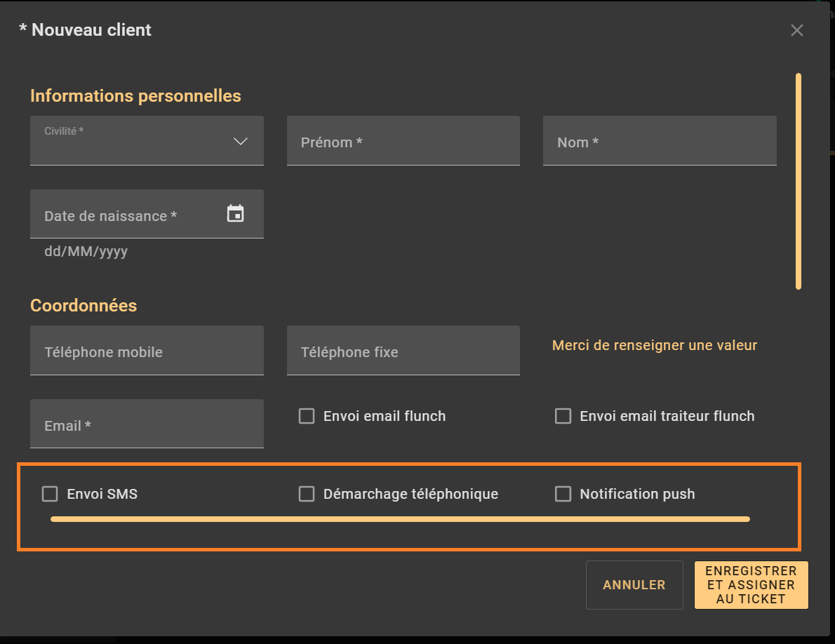Select the Téléphone mobile field
The image size is (835, 644).
[x=147, y=351]
